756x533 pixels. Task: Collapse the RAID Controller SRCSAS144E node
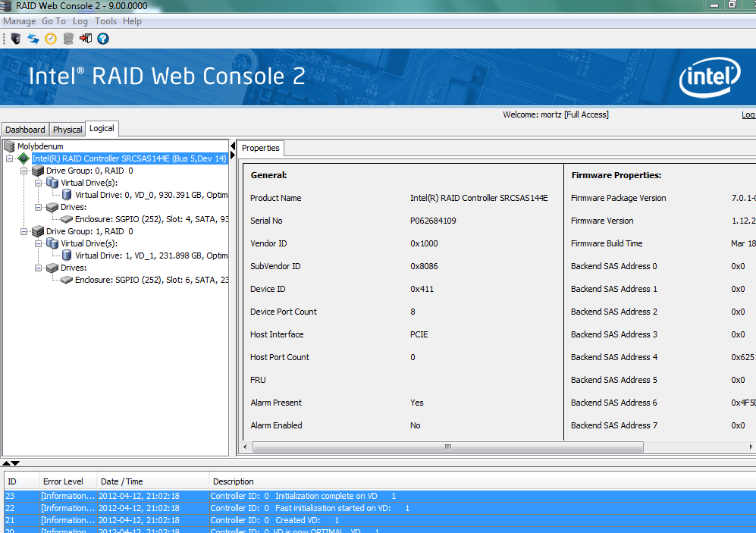tap(9, 158)
